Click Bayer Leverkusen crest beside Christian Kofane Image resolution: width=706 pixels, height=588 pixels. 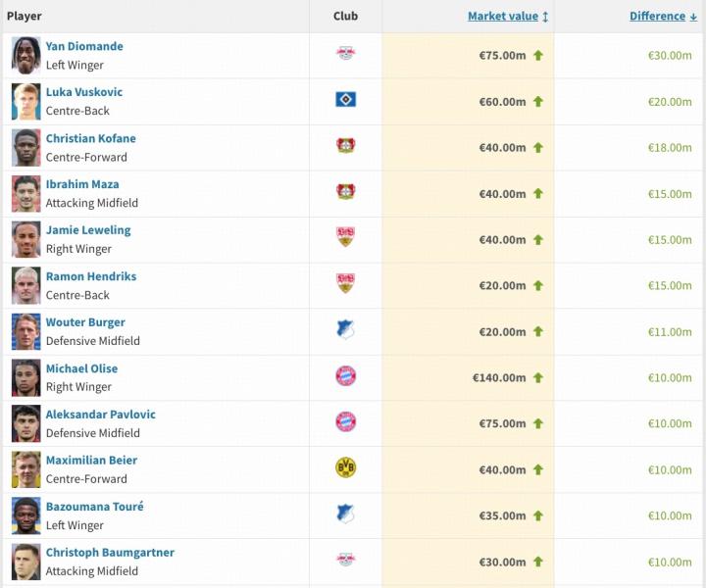[x=345, y=146]
